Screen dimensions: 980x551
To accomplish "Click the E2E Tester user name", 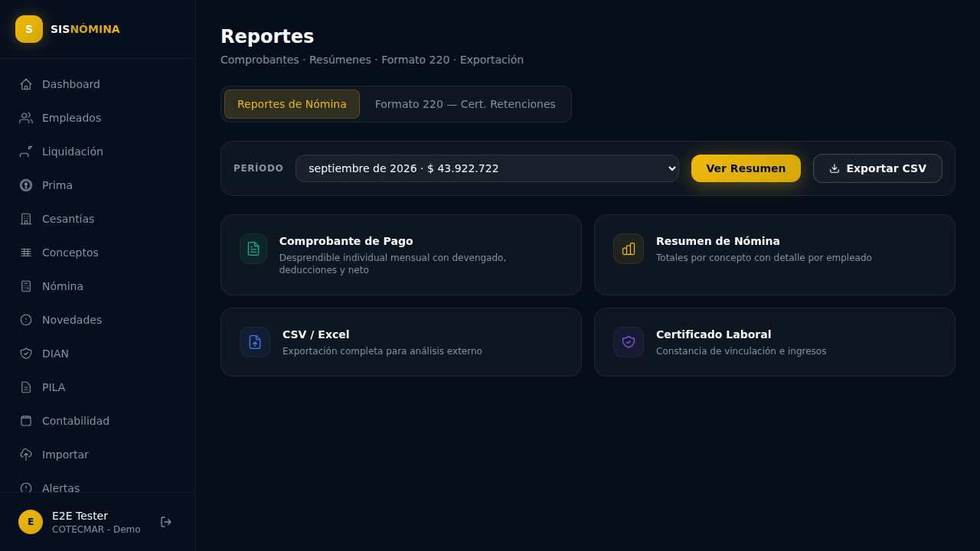I will [x=80, y=516].
